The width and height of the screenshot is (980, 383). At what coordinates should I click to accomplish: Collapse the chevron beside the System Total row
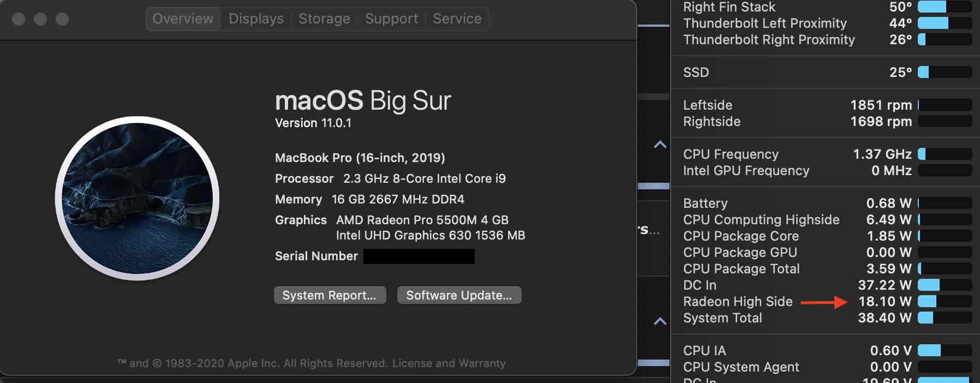tap(660, 321)
